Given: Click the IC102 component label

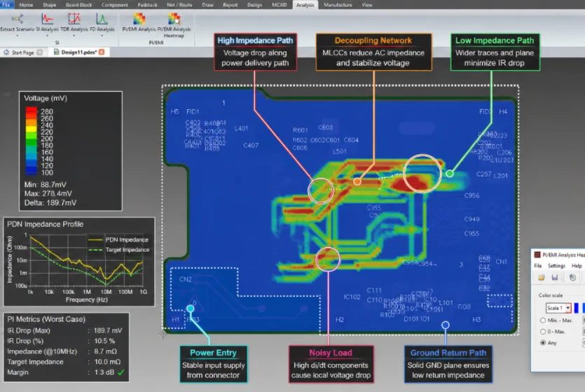Looking at the screenshot, I should click(x=352, y=297).
